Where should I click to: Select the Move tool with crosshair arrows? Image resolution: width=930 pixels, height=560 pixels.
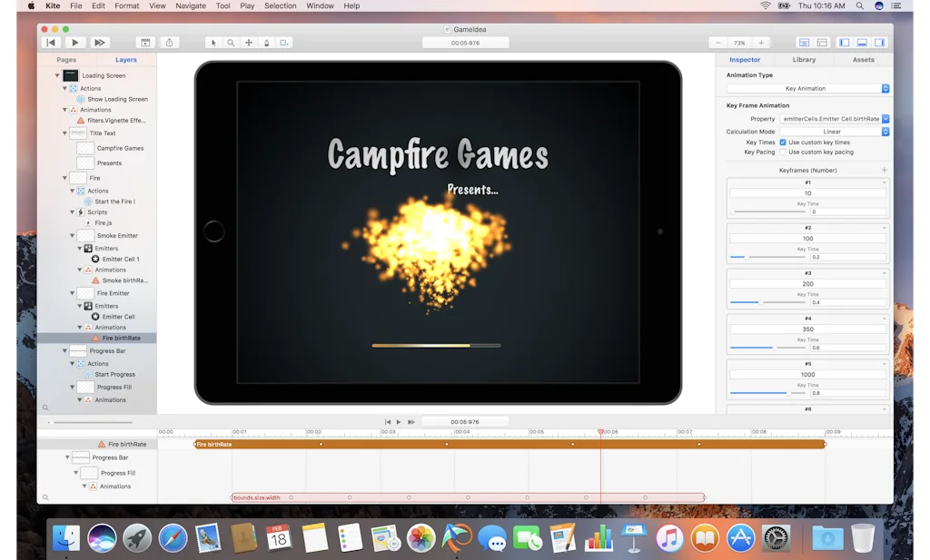(250, 42)
